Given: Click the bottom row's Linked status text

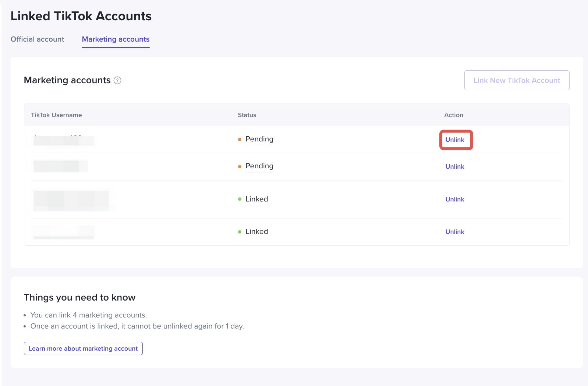Looking at the screenshot, I should [x=256, y=232].
